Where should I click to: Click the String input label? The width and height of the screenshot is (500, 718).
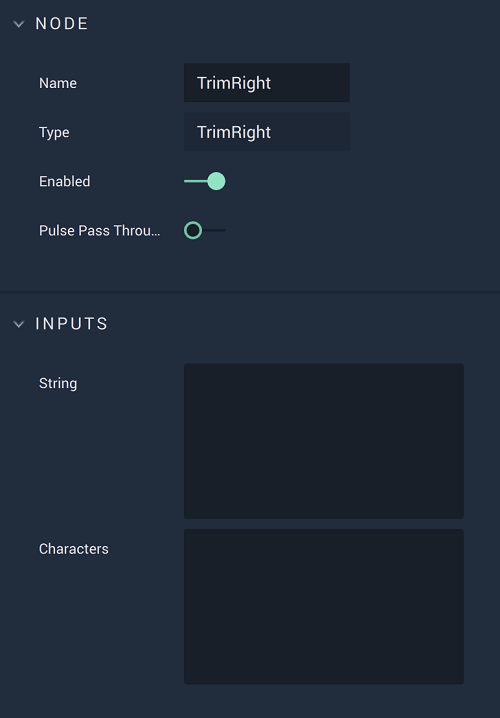click(x=58, y=383)
